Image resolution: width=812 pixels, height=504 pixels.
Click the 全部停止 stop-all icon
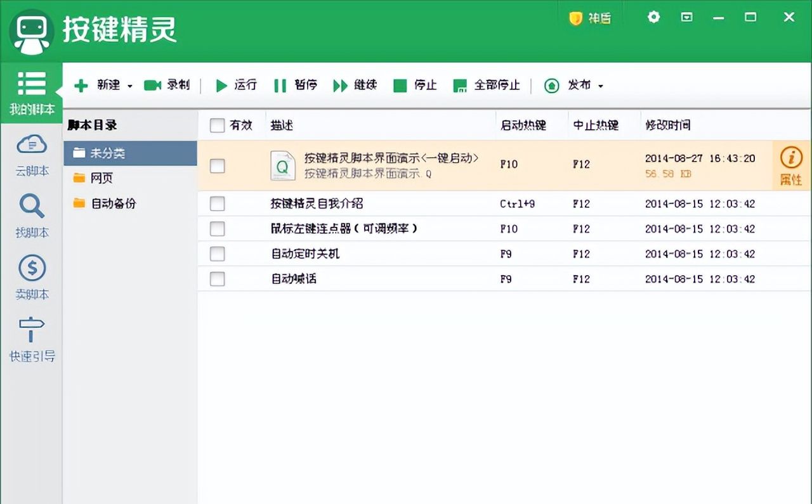coord(459,85)
